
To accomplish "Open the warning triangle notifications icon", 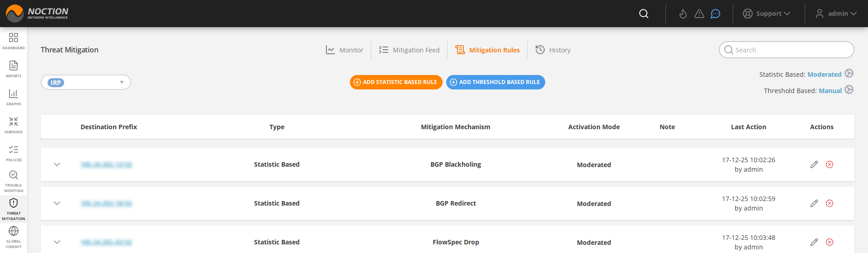I will (x=699, y=14).
